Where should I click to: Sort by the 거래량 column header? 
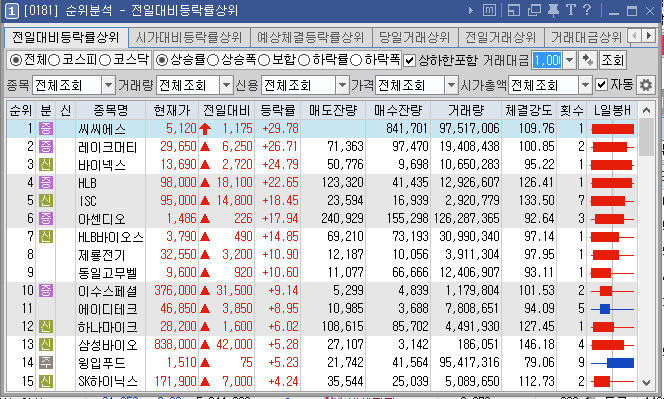coord(466,111)
